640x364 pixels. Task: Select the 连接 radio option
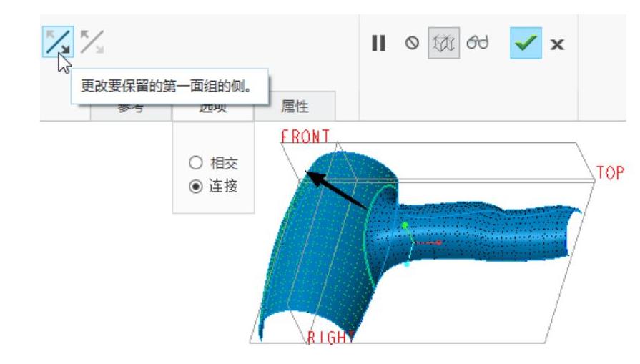click(195, 187)
